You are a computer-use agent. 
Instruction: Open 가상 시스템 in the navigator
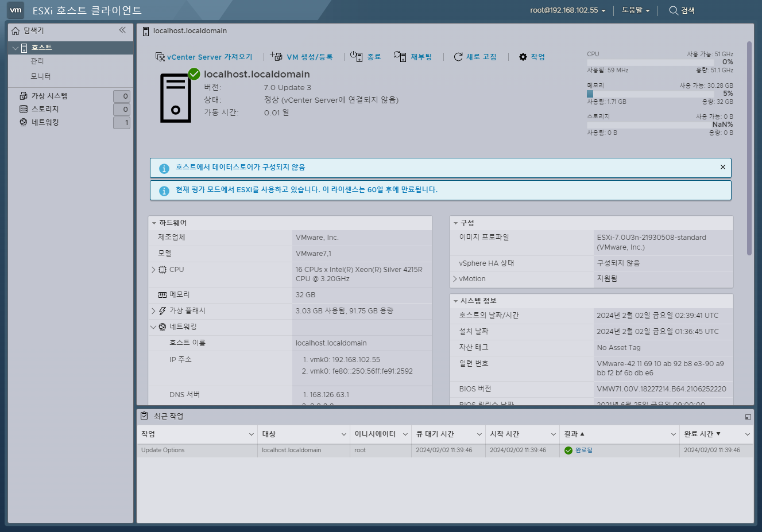(49, 96)
